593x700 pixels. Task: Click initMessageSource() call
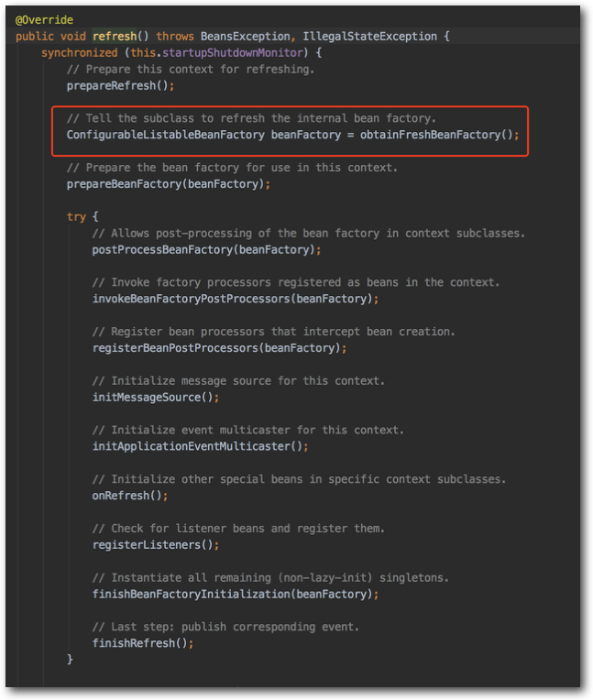156,399
